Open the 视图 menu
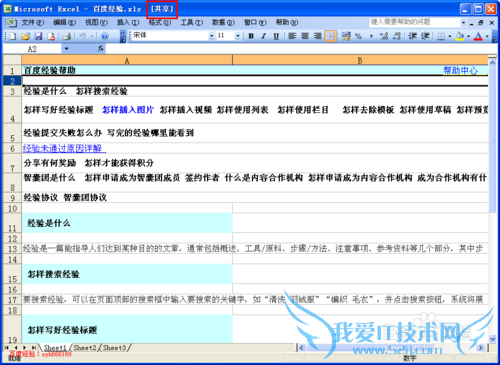The width and height of the screenshot is (500, 365). [x=96, y=23]
